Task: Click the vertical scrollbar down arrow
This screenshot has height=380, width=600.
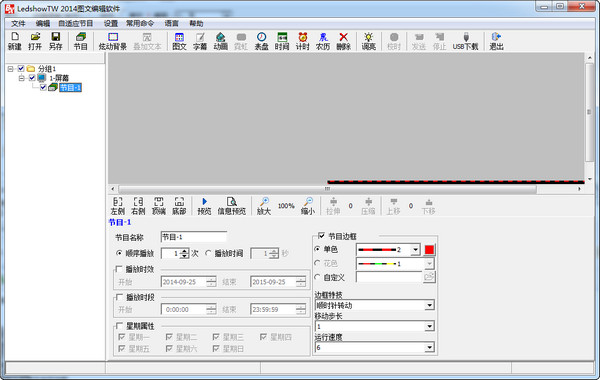Action: click(589, 179)
